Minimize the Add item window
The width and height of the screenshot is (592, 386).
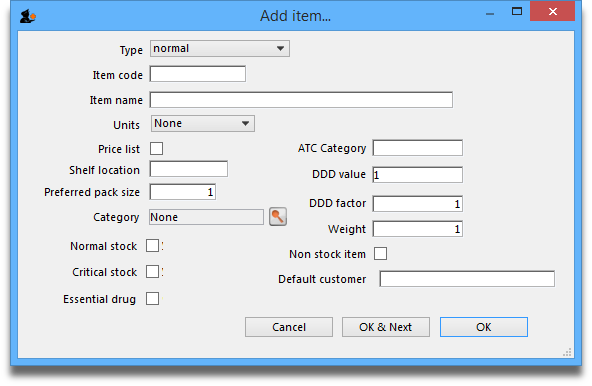(490, 14)
